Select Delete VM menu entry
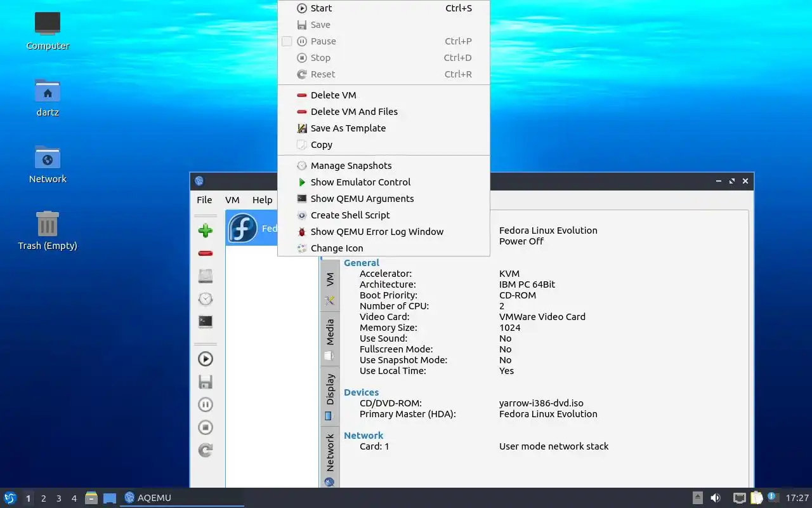 click(384, 95)
